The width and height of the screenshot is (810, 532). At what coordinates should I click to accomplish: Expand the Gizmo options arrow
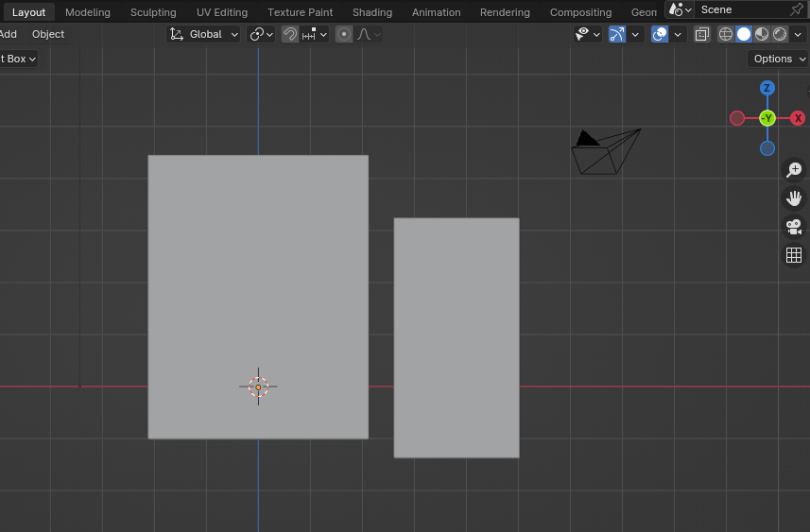coord(635,34)
